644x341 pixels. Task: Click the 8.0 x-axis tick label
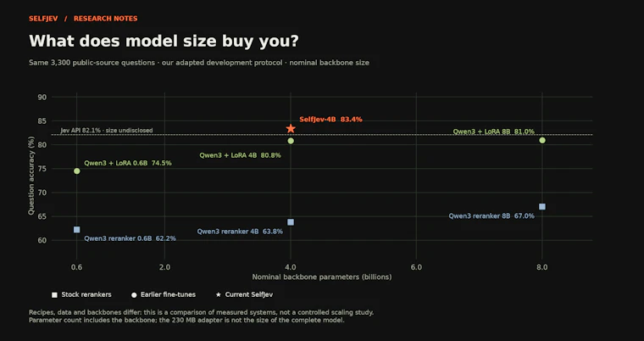(542, 267)
